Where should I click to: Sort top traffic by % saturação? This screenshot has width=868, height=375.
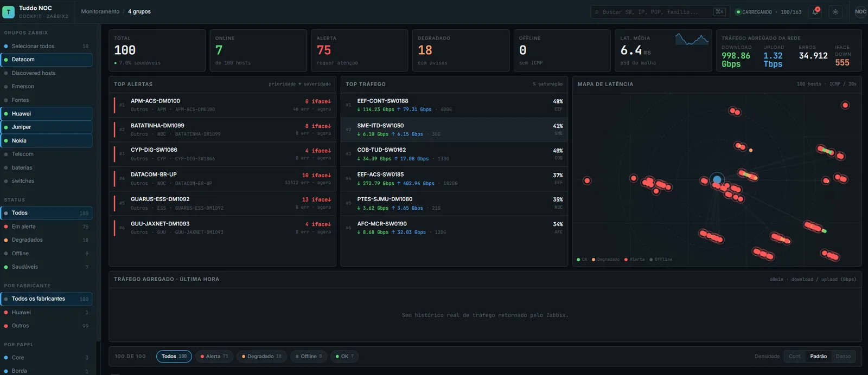click(547, 84)
